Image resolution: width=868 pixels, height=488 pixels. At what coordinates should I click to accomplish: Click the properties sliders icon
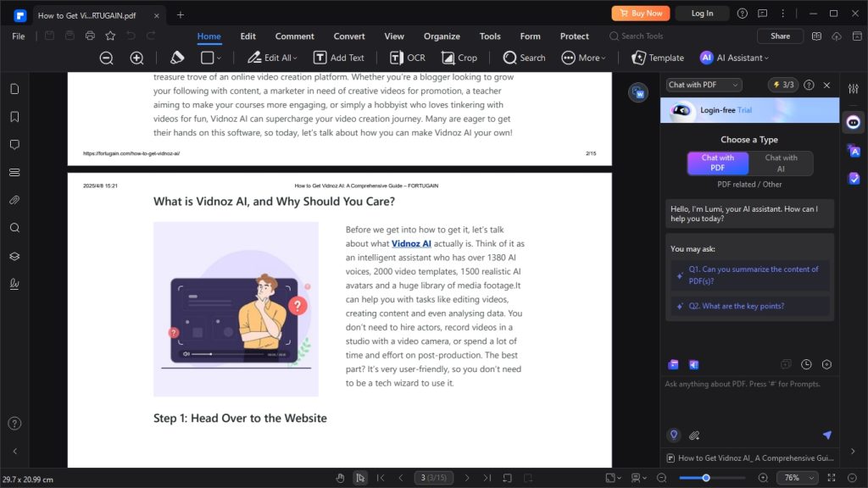point(853,88)
